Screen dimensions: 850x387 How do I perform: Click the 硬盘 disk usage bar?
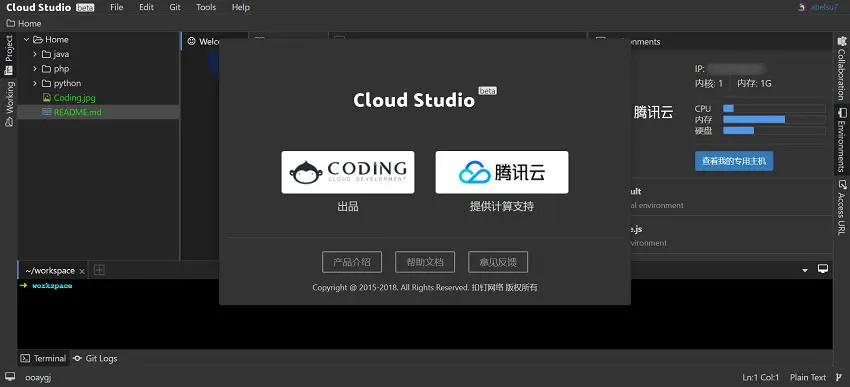point(774,131)
